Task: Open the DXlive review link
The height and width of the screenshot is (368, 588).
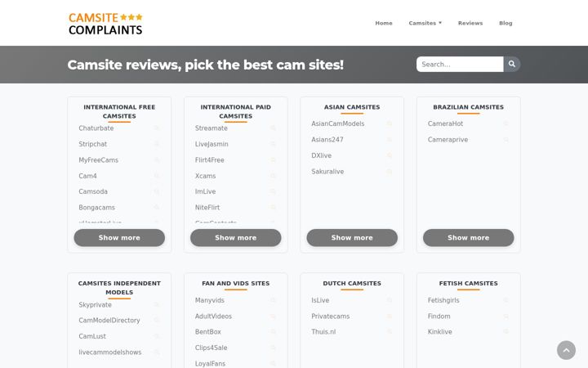Action: coord(321,155)
